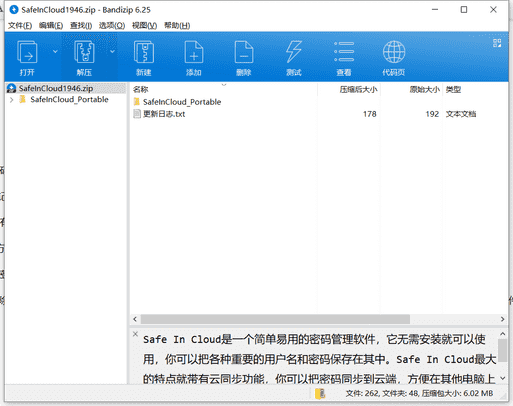This screenshot has height=406, width=513.
Task: Open the dropdown arrow next to 打开
Action: 55,52
